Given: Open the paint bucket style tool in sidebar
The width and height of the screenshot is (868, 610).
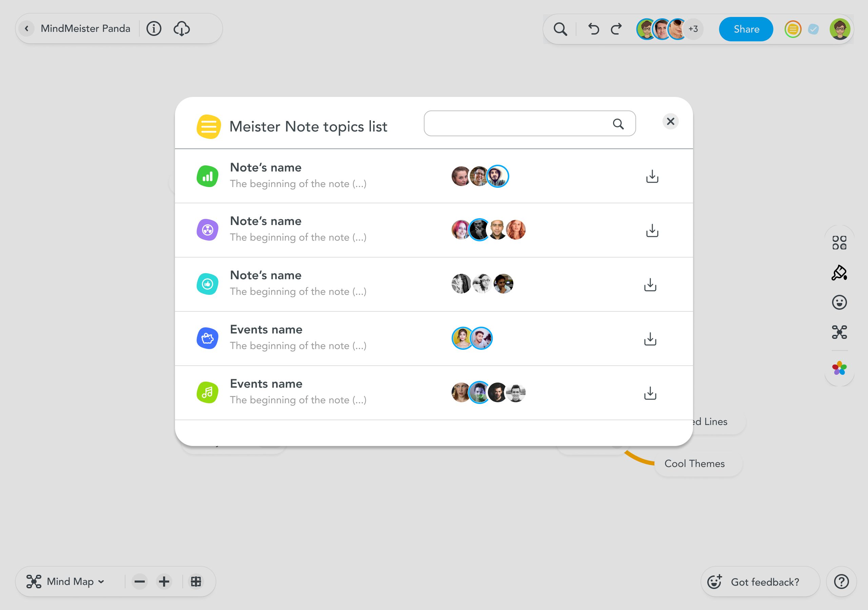Looking at the screenshot, I should coord(839,272).
